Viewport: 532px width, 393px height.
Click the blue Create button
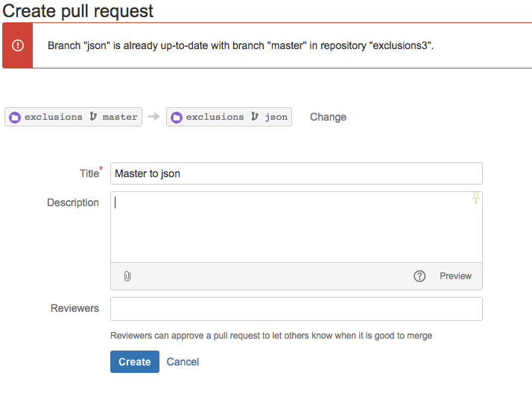tap(135, 362)
